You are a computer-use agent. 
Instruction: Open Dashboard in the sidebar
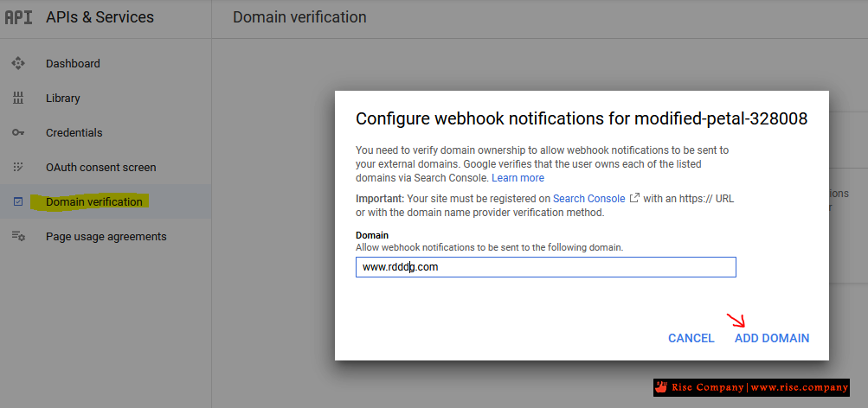click(73, 63)
